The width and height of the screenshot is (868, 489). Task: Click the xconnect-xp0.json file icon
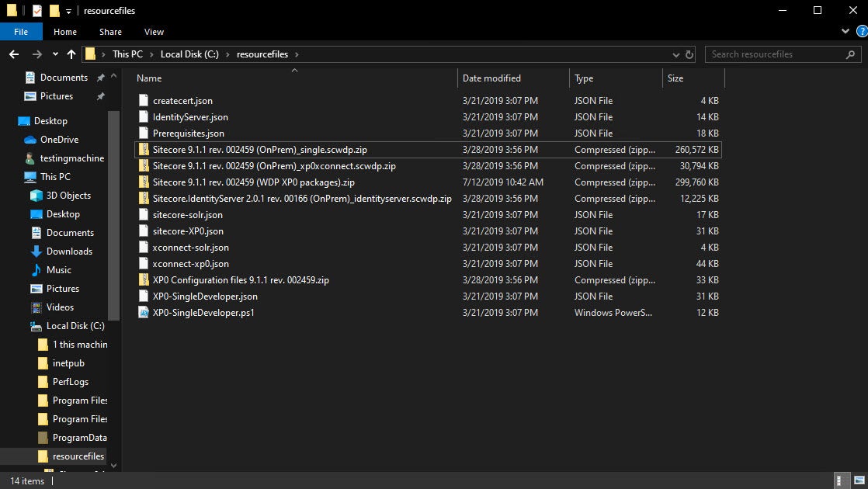coord(144,264)
